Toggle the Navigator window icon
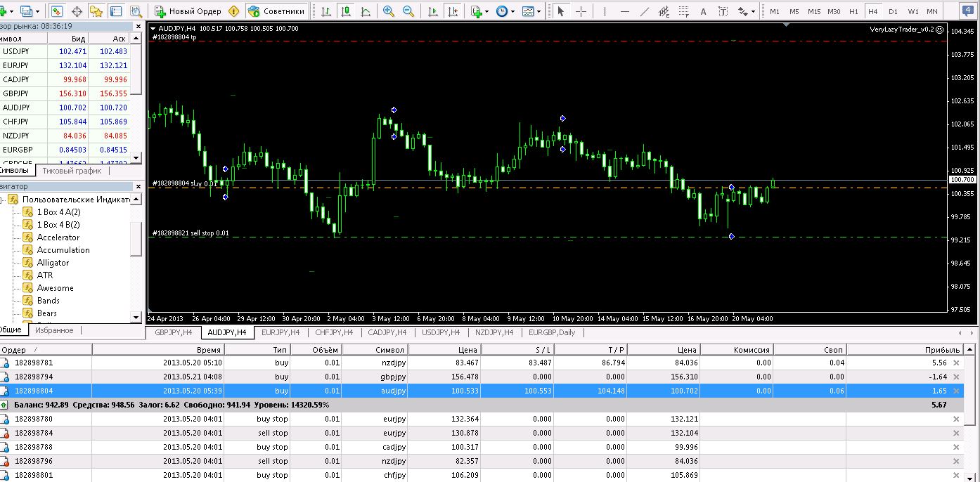 (96, 11)
